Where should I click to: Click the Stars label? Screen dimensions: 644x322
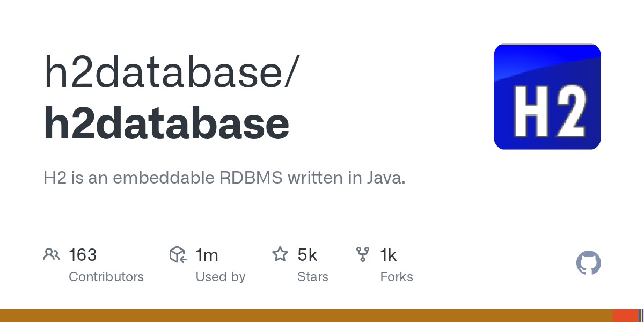pyautogui.click(x=312, y=277)
